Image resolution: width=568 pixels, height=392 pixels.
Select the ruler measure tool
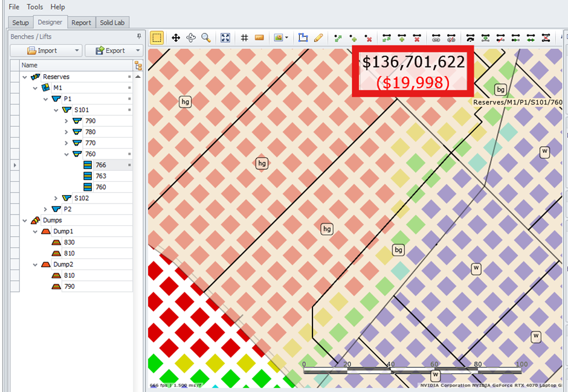pos(259,37)
